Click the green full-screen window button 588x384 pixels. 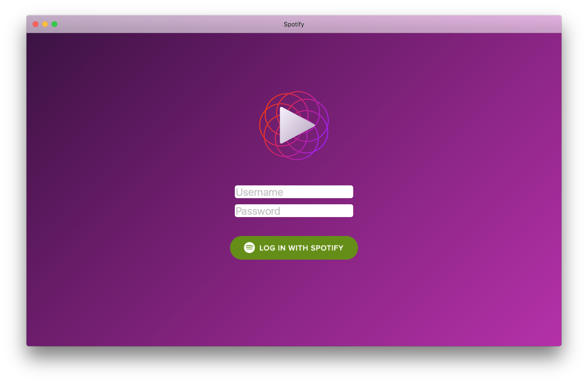tap(54, 24)
